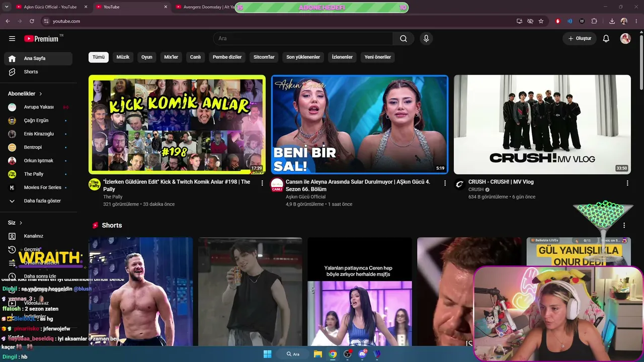Open the account avatar menu
Screen dimensions: 644x362
625,39
